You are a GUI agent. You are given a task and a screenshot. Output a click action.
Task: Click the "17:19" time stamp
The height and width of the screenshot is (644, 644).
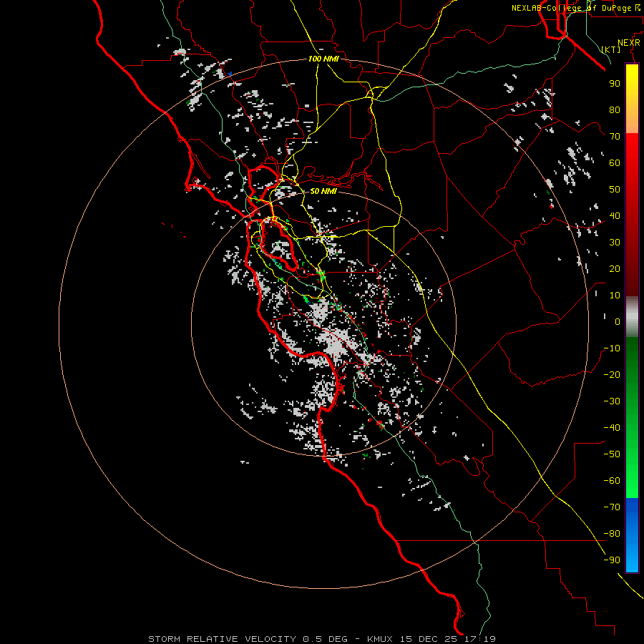point(480,639)
